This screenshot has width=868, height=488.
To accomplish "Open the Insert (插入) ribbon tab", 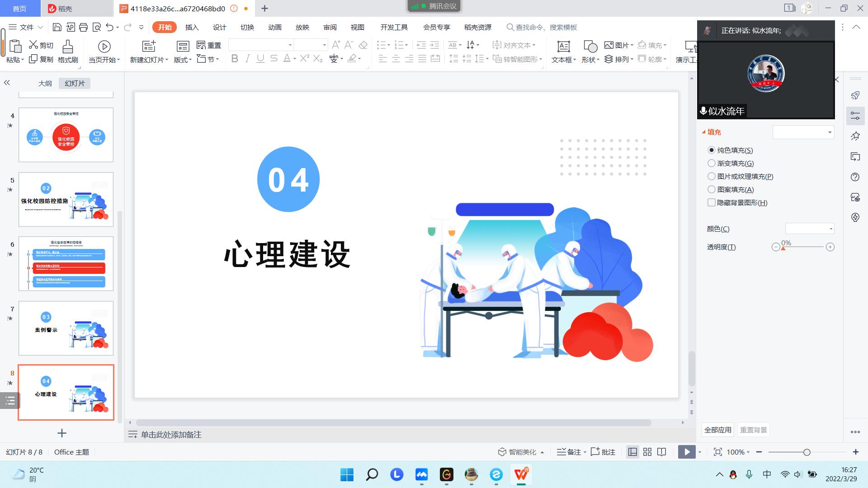I will pos(192,28).
